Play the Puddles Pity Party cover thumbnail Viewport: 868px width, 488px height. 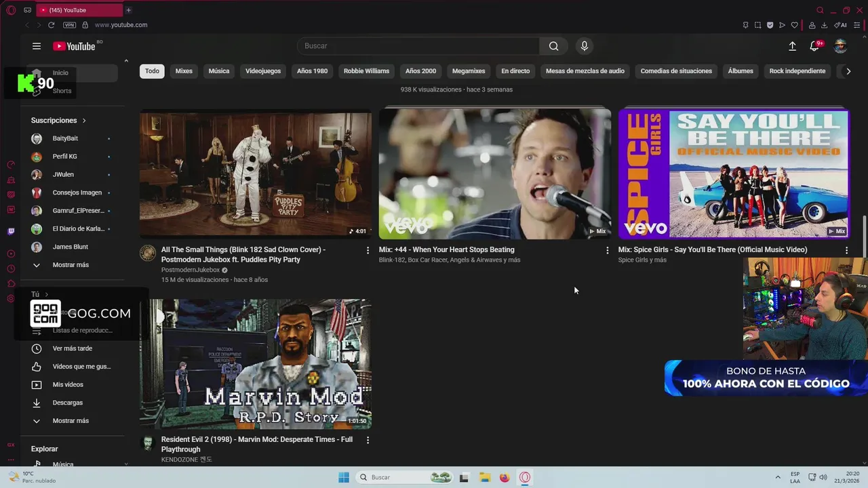[x=256, y=173]
